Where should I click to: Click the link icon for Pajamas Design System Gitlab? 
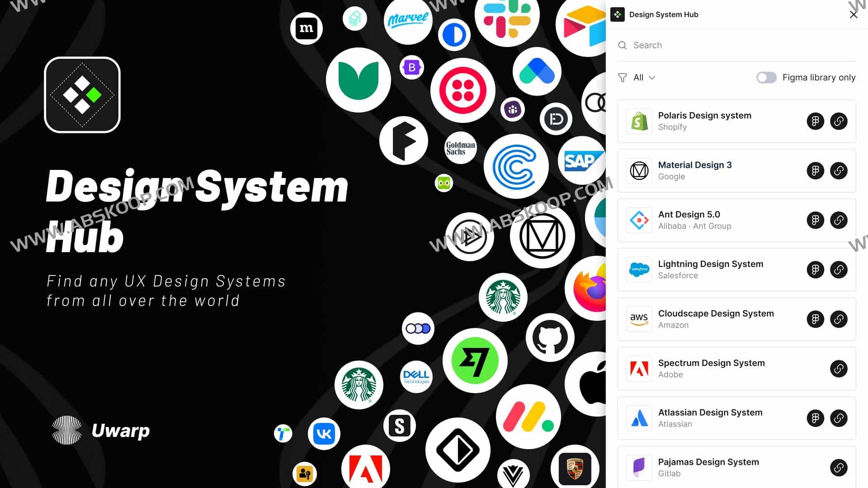pyautogui.click(x=839, y=467)
